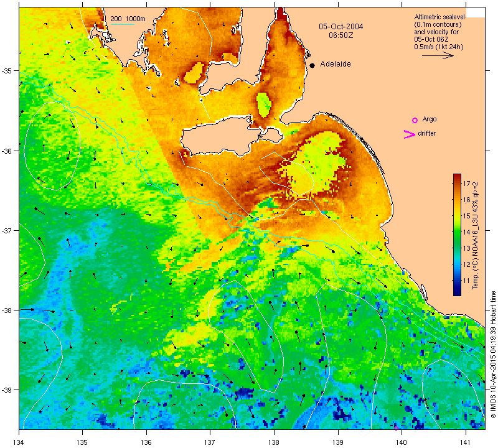This screenshot has height=448, width=498.
Task: Click the color bar tick label 17
Action: (x=466, y=184)
